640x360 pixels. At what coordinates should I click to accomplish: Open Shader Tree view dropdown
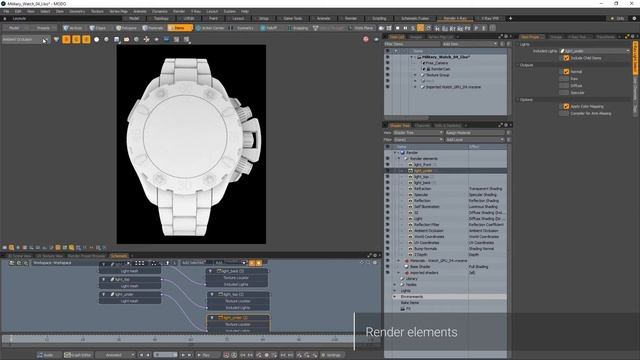coord(418,133)
